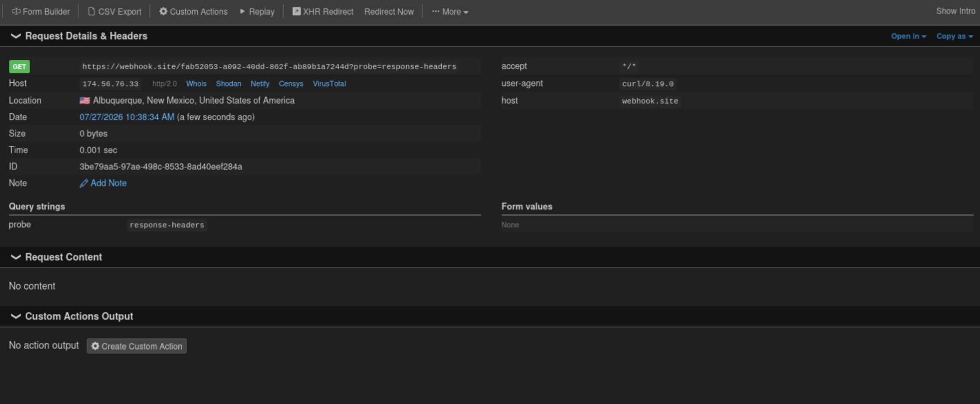This screenshot has height=404, width=980.
Task: Click the user-agent value curl/8.19.0
Action: [x=648, y=84]
